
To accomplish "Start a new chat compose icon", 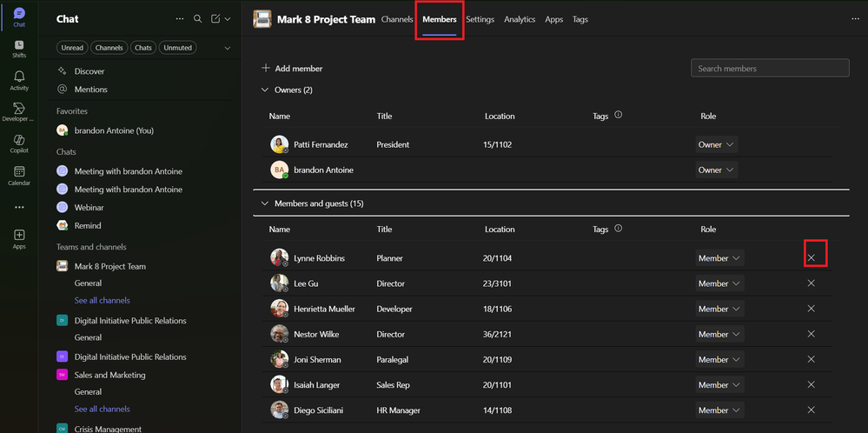I will (215, 19).
